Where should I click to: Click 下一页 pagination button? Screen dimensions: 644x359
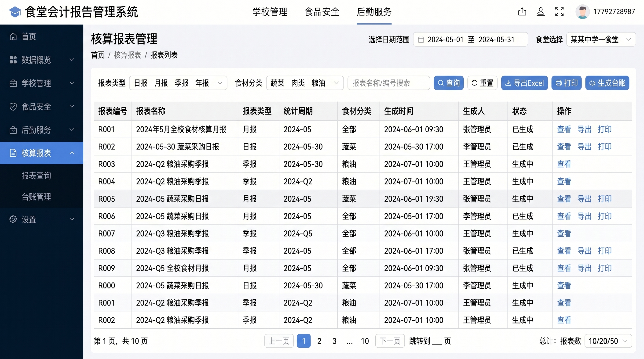(x=390, y=341)
